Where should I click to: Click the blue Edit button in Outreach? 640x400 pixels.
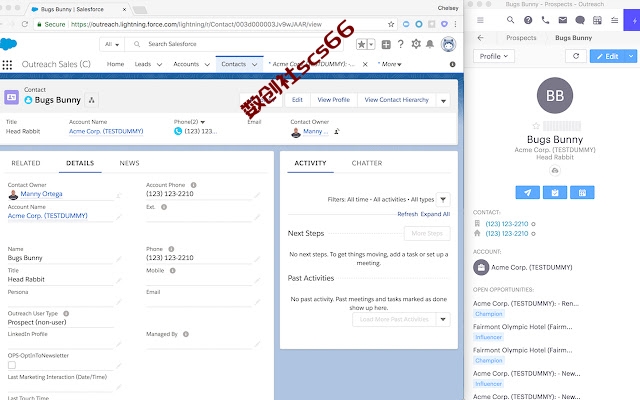608,56
